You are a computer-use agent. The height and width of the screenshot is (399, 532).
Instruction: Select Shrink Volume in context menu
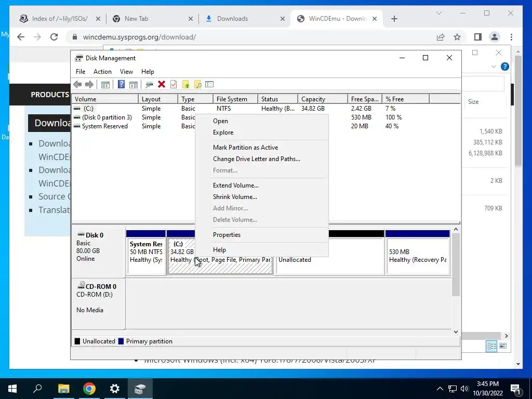coord(262,197)
